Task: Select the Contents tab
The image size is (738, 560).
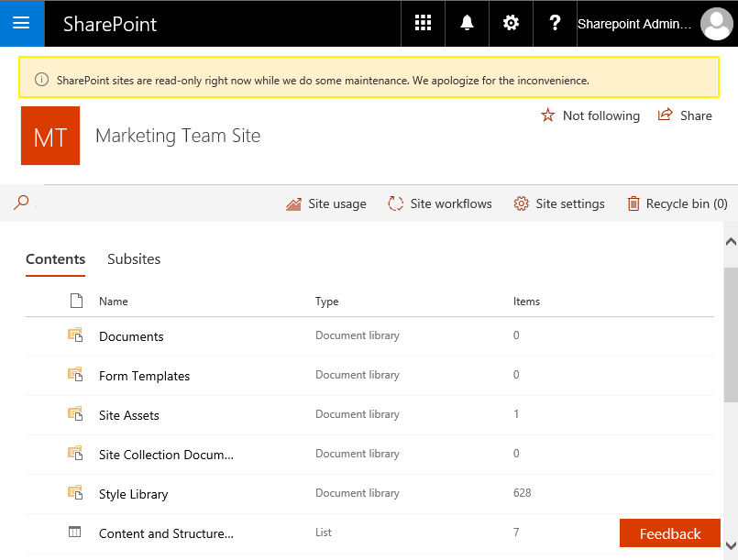Action: click(x=55, y=259)
